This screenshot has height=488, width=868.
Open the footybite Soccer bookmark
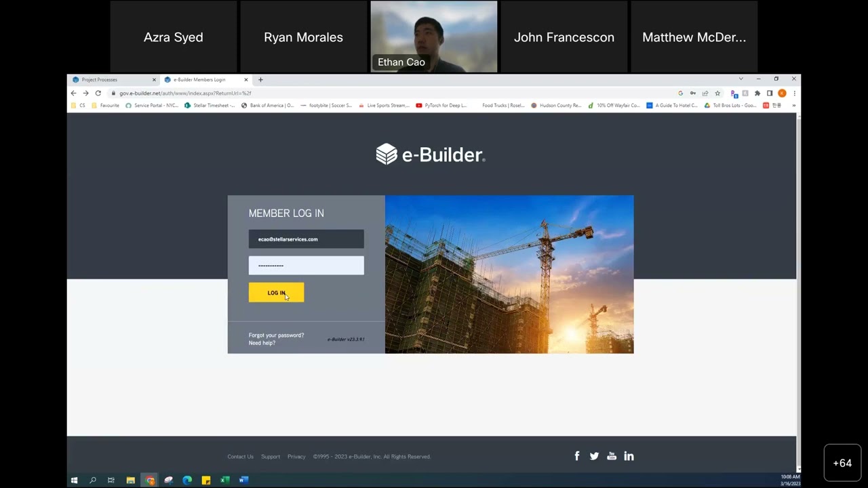(326, 106)
